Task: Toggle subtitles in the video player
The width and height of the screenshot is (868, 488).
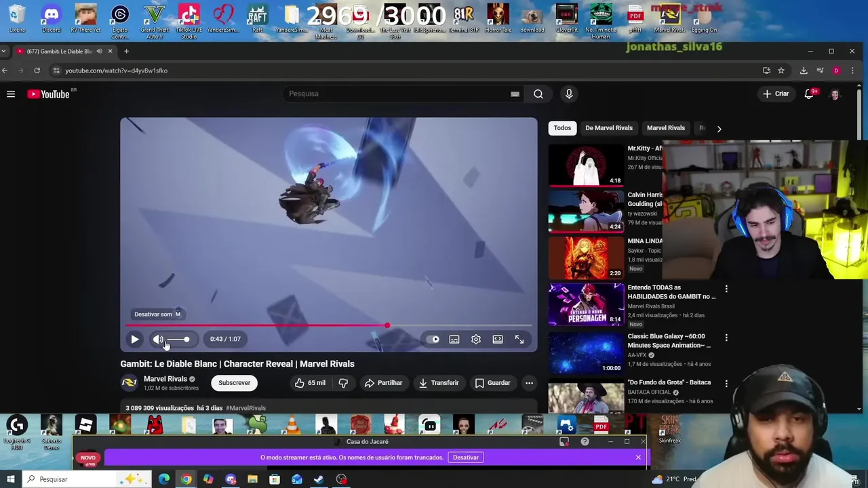Action: (454, 339)
